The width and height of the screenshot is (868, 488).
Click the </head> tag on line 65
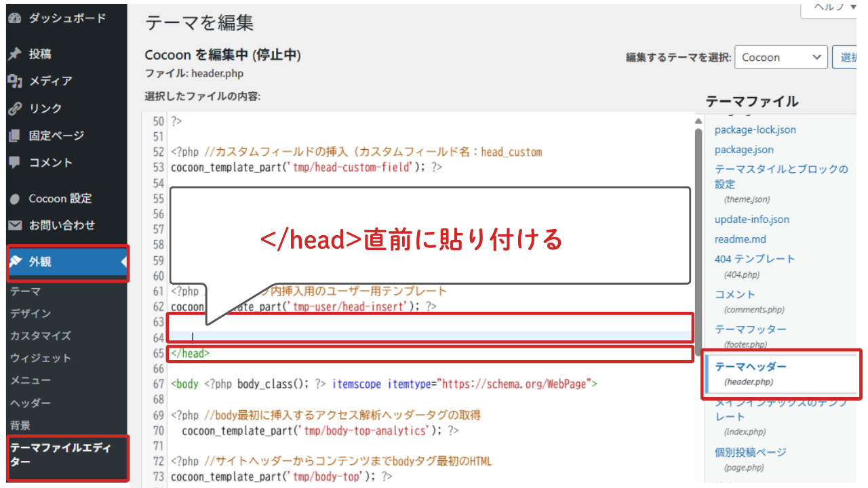191,353
